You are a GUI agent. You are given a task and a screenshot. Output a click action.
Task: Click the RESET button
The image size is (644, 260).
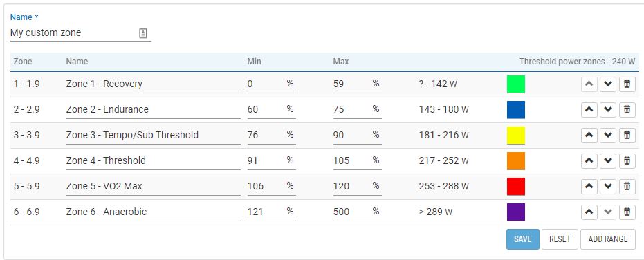560,239
